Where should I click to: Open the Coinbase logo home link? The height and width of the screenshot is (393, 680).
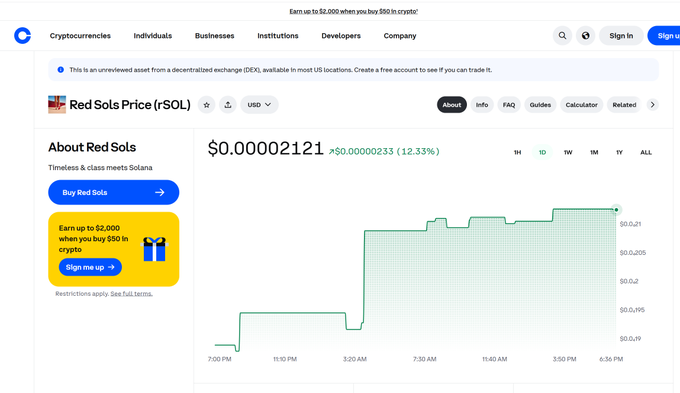[x=23, y=36]
